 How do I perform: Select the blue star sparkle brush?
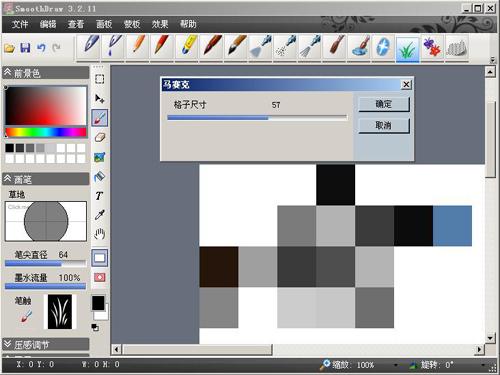point(383,47)
